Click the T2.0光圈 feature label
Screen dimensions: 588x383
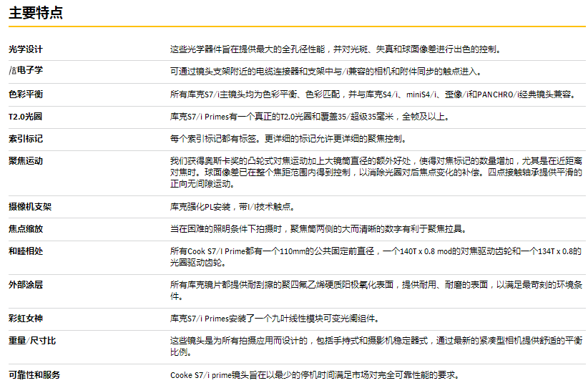point(26,117)
